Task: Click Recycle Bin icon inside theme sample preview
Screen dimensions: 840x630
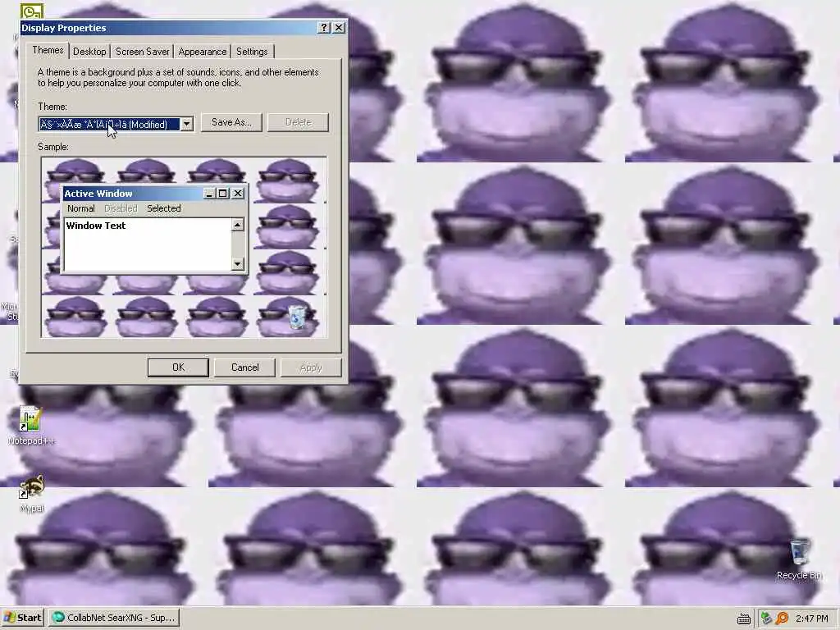Action: click(297, 317)
